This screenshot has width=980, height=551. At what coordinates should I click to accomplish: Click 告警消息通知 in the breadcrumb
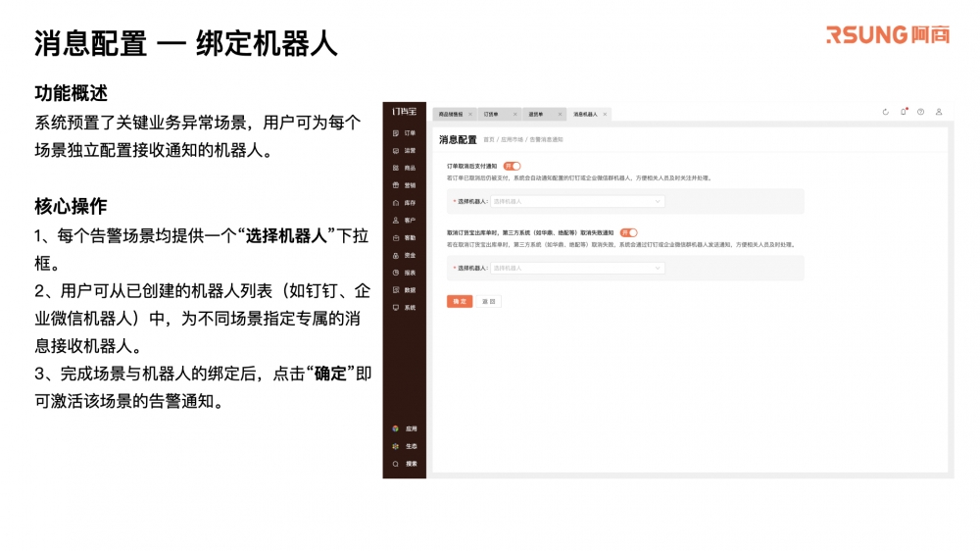click(546, 140)
